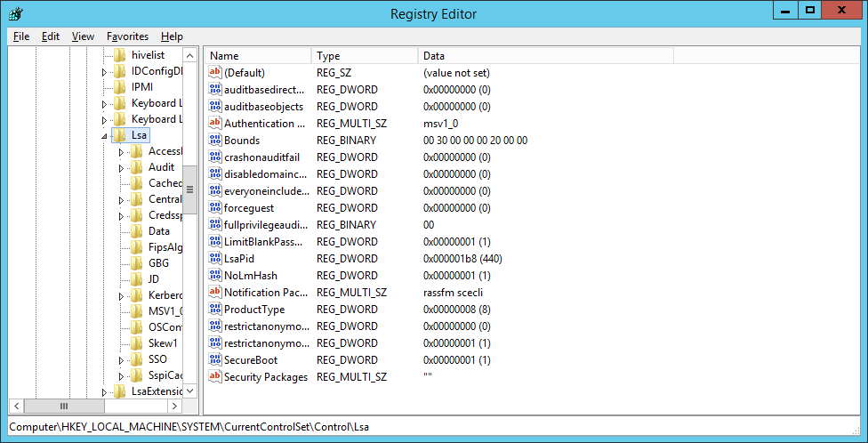Click the Registry Editor icon in title bar

[x=15, y=13]
